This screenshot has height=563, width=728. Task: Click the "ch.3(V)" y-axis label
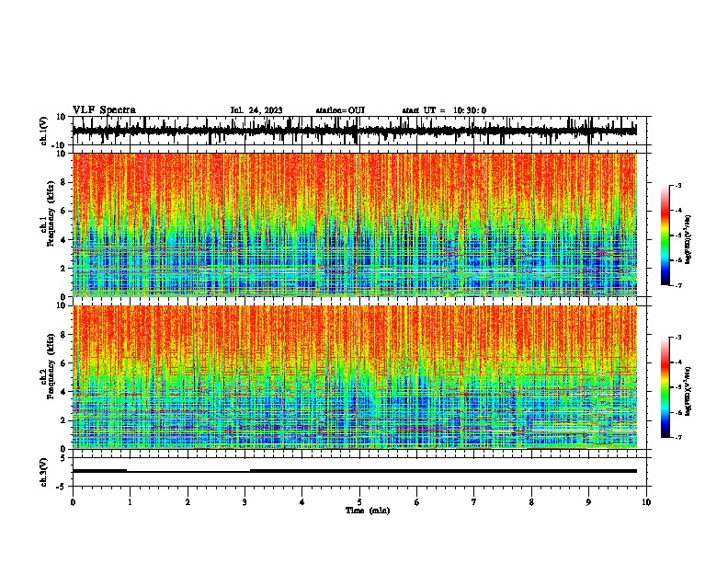point(44,472)
